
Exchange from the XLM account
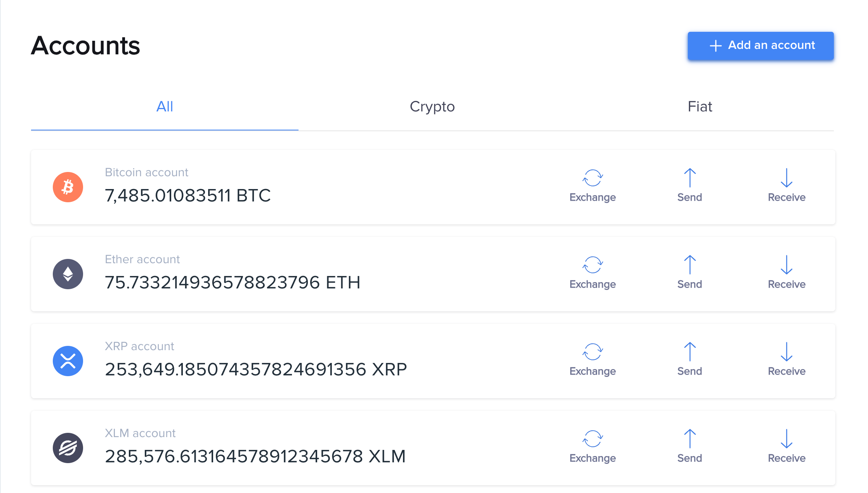point(592,446)
